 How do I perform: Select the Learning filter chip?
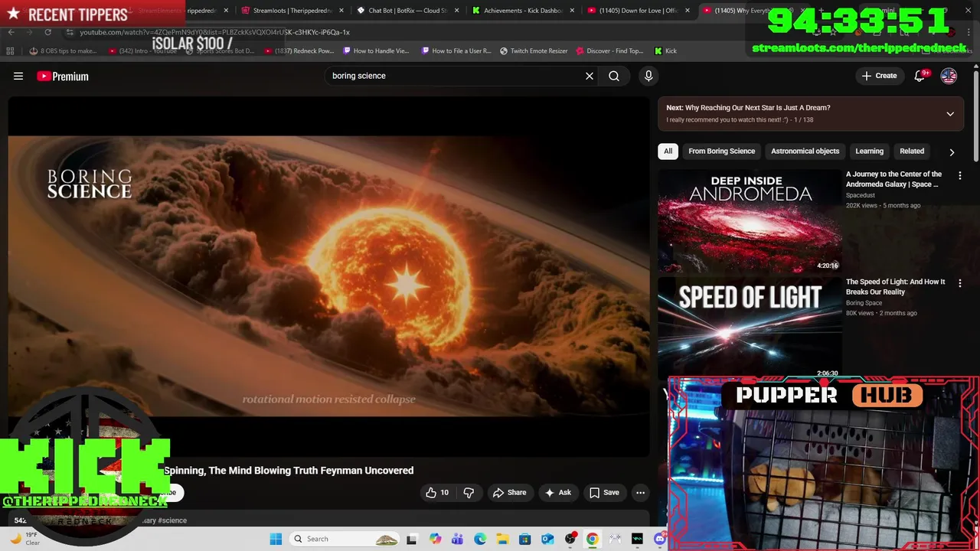[x=869, y=151]
